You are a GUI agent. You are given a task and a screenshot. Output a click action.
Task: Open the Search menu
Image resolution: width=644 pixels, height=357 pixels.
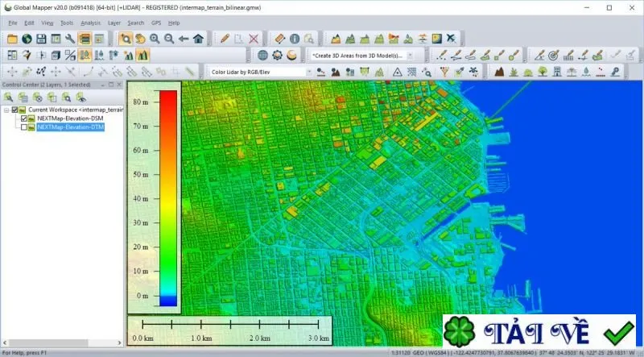(135, 23)
